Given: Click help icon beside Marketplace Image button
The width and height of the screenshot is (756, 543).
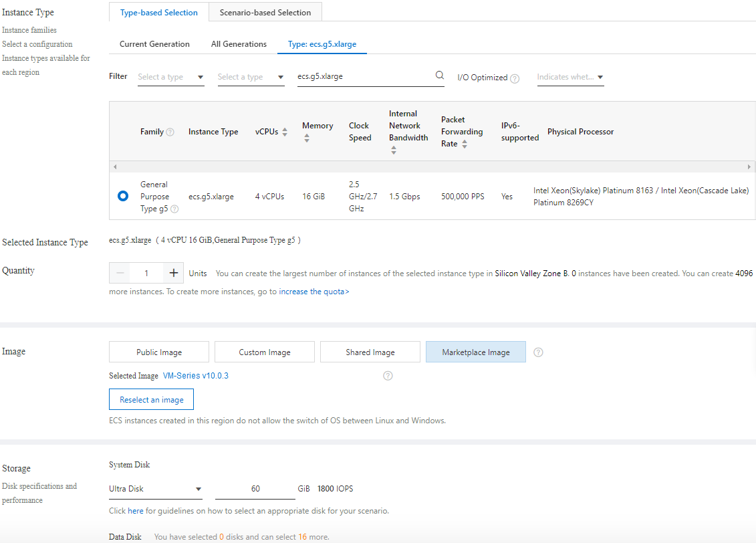Looking at the screenshot, I should [x=538, y=352].
